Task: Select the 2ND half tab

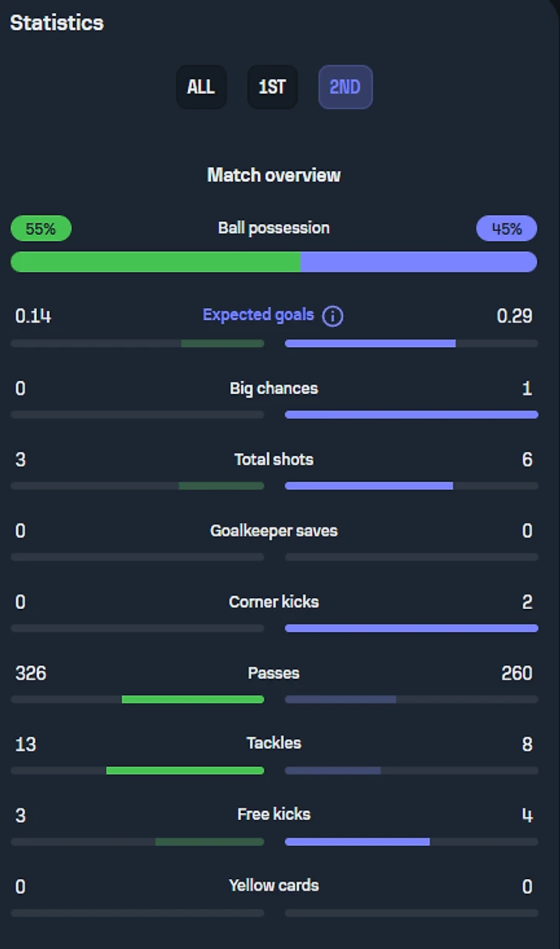Action: [345, 87]
